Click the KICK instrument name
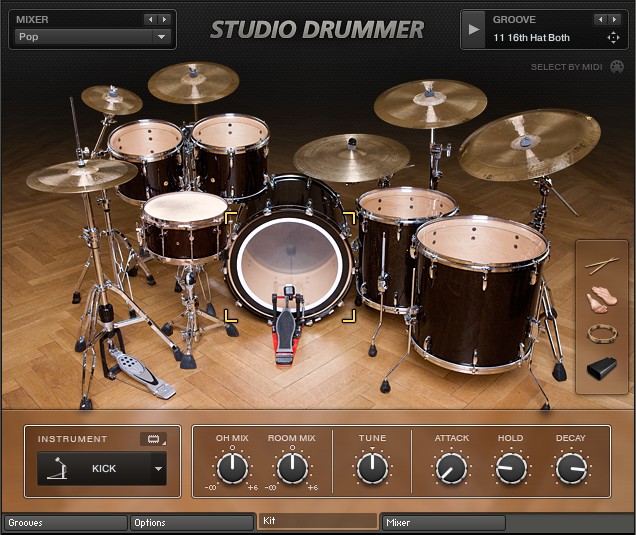The width and height of the screenshot is (636, 535). click(104, 468)
